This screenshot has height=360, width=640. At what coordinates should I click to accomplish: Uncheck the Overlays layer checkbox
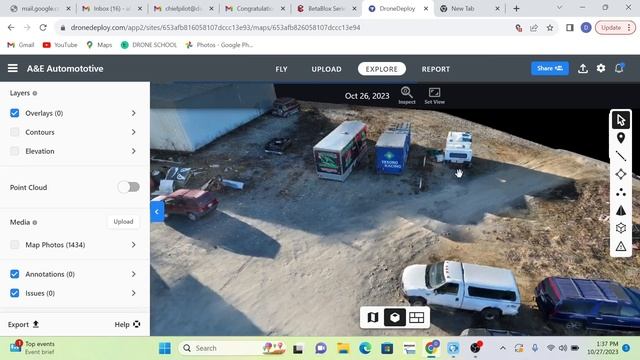[15, 113]
